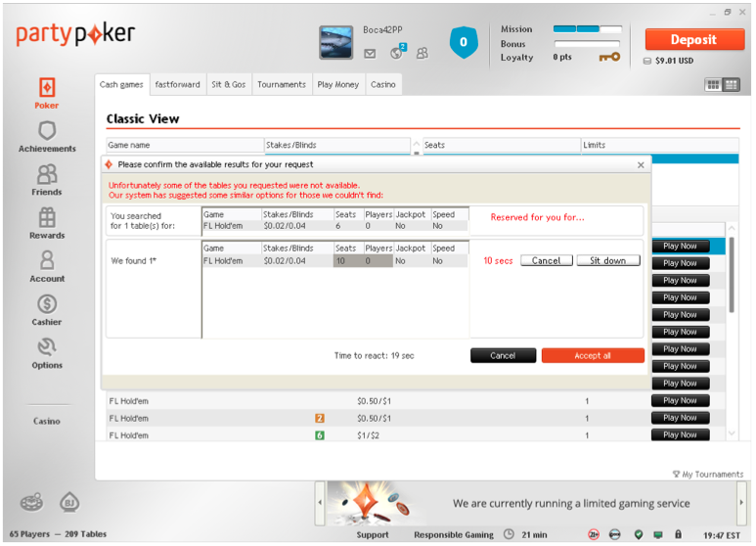Click the wallet icon next to balance
Screen dimensions: 756x546
[647, 61]
